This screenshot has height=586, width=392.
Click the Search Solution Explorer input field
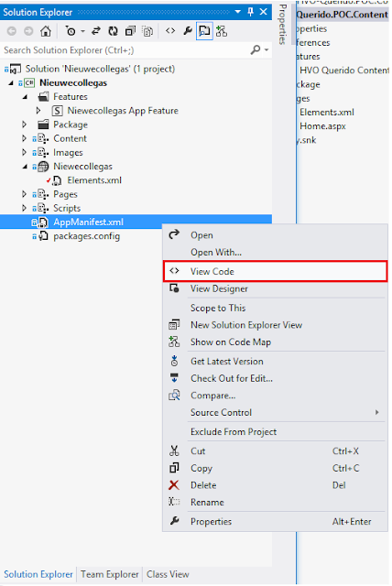tap(125, 50)
